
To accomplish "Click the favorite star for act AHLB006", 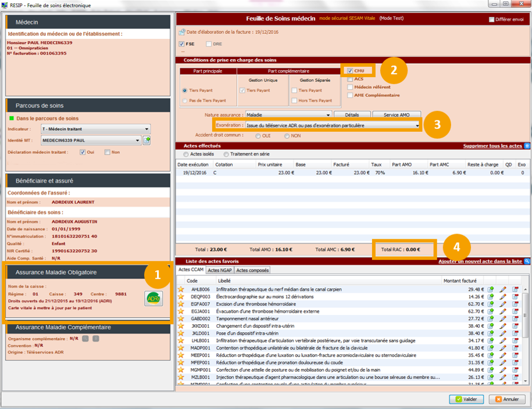I will coord(181,289).
